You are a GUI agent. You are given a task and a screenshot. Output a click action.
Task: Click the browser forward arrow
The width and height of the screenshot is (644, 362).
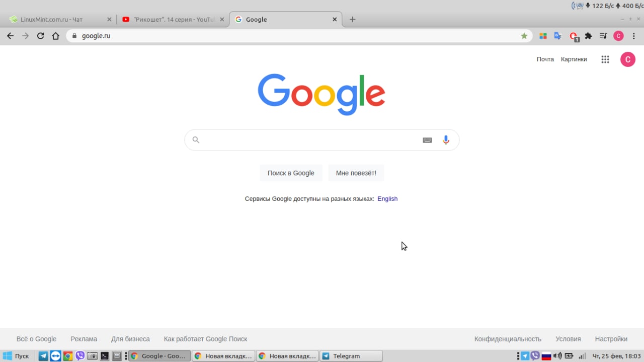[25, 36]
